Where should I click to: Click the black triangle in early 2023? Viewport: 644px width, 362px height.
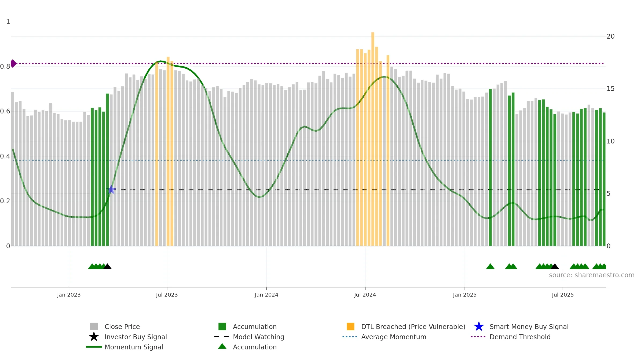tap(107, 266)
